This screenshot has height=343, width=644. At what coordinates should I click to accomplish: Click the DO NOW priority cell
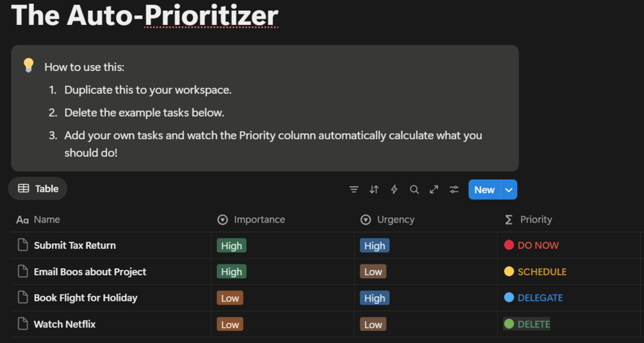tap(538, 245)
